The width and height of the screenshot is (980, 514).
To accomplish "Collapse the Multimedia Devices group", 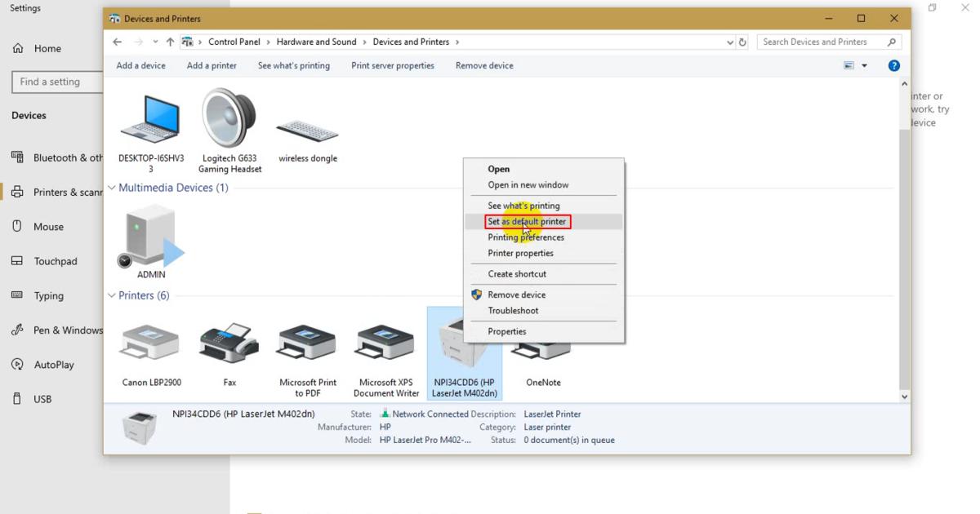I will coord(112,188).
